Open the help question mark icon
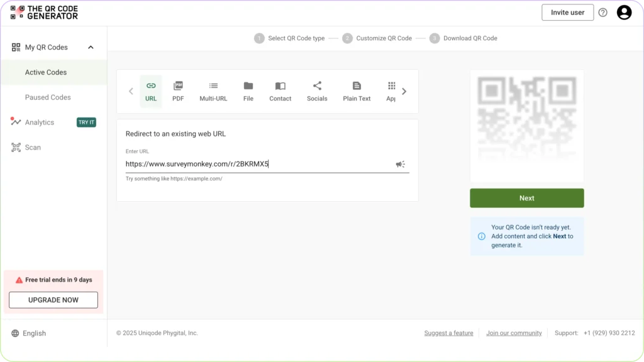The height and width of the screenshot is (362, 644). click(x=602, y=12)
